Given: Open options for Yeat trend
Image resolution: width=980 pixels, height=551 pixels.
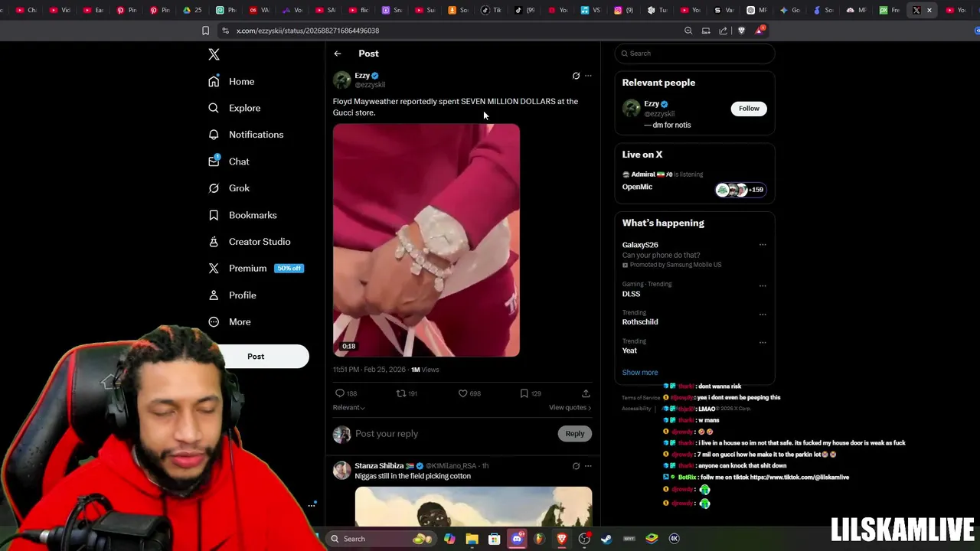Looking at the screenshot, I should 763,342.
